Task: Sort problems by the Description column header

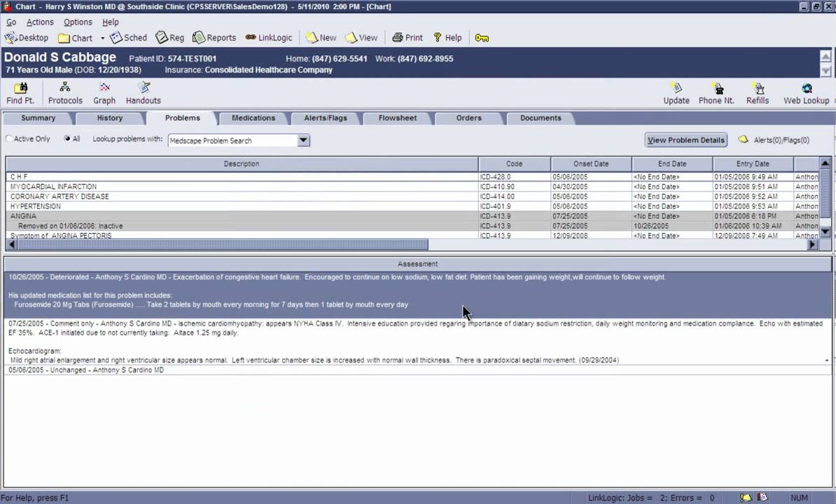Action: [242, 164]
